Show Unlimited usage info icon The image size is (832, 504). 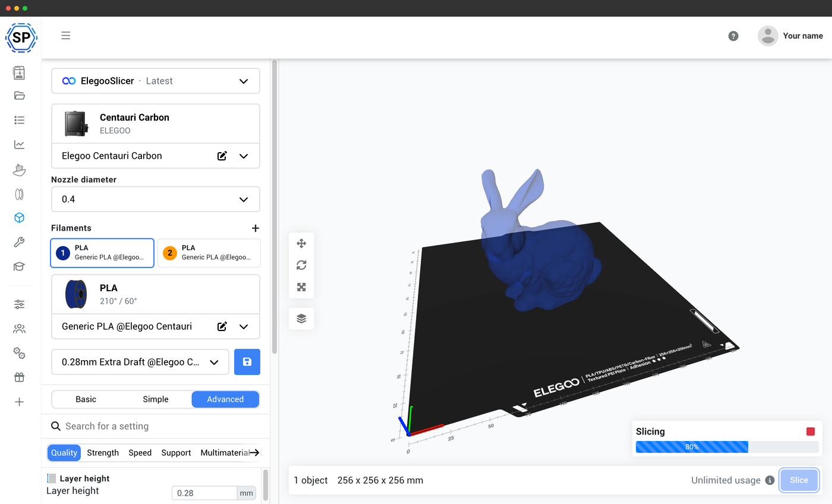(770, 480)
